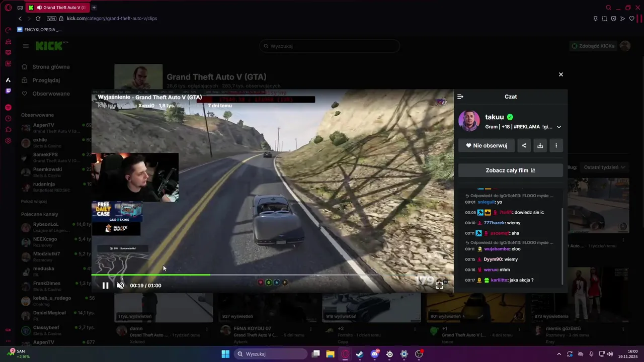This screenshot has width=644, height=362.
Task: Open clip more options menu
Action: click(x=556, y=146)
